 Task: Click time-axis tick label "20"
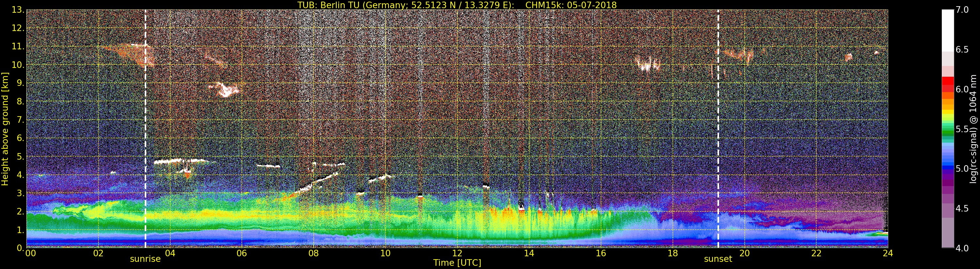click(x=745, y=253)
